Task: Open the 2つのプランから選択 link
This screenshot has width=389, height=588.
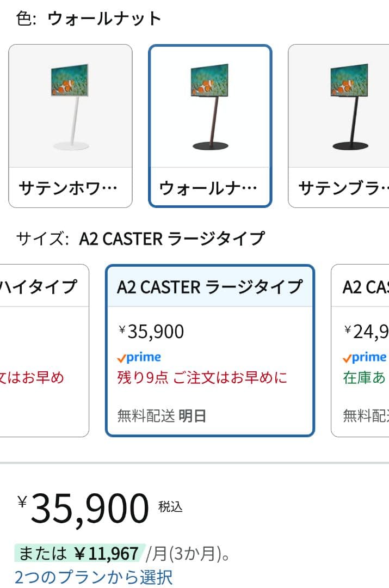Action: point(94,577)
